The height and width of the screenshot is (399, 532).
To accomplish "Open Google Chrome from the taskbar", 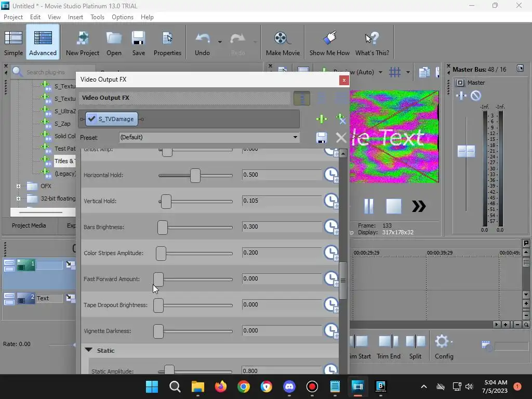I will click(243, 387).
